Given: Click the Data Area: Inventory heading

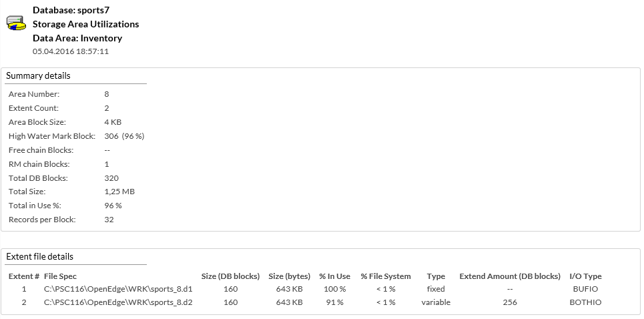Looking at the screenshot, I should 77,38.
